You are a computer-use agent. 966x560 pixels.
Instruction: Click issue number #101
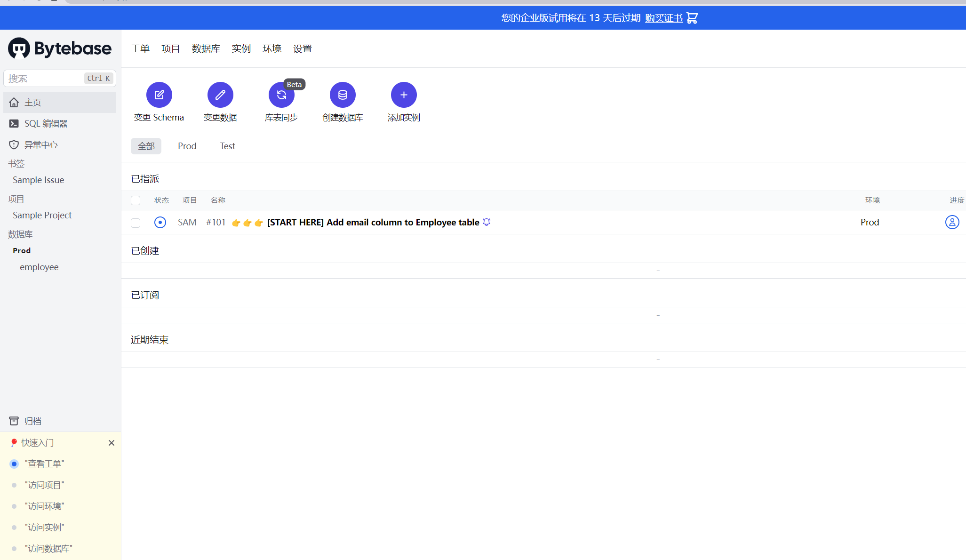tap(216, 222)
